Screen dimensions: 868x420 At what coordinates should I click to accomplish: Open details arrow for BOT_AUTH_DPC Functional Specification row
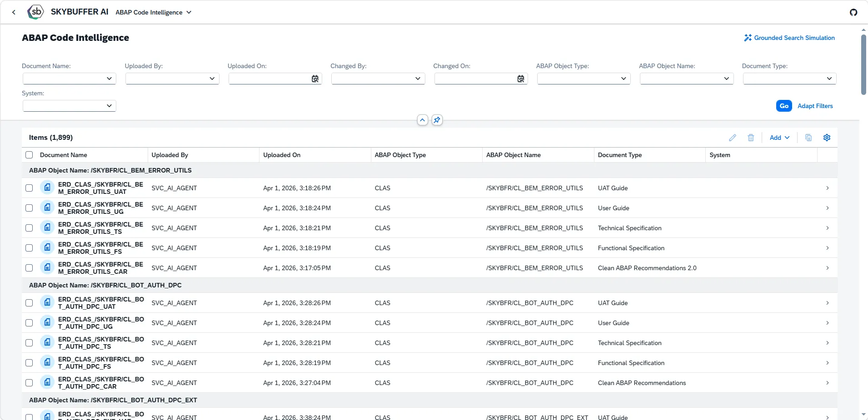pos(827,363)
